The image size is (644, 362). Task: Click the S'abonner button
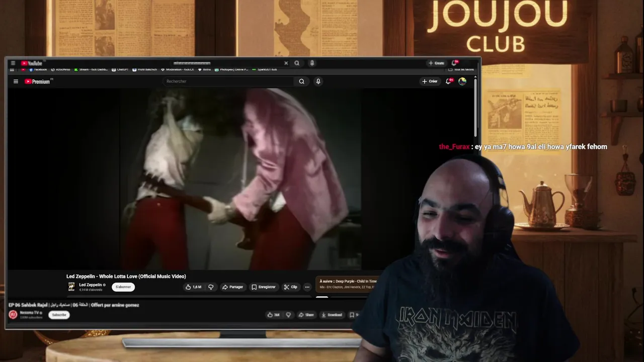pos(123,287)
